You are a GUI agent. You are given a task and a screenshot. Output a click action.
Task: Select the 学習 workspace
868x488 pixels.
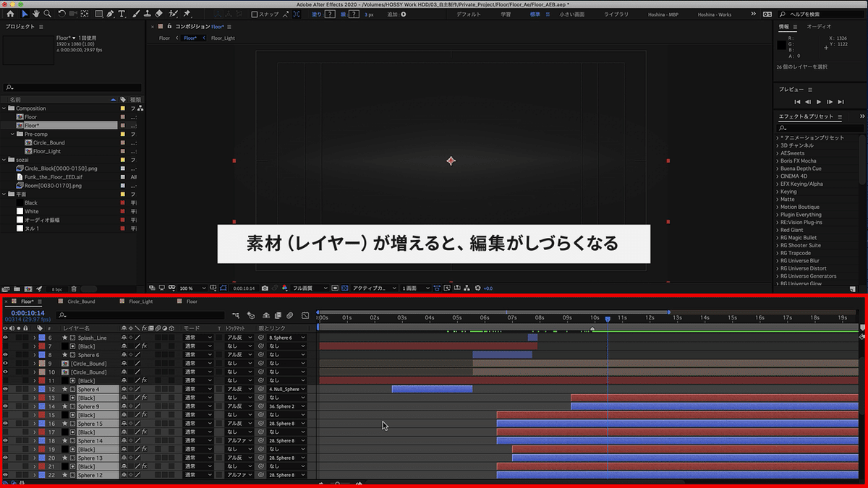tap(506, 14)
